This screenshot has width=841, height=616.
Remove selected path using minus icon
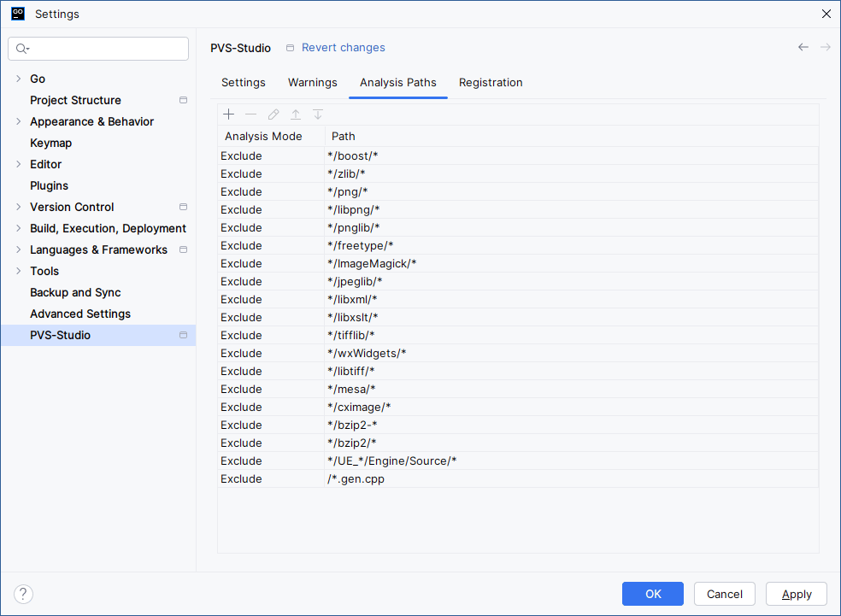click(x=250, y=114)
